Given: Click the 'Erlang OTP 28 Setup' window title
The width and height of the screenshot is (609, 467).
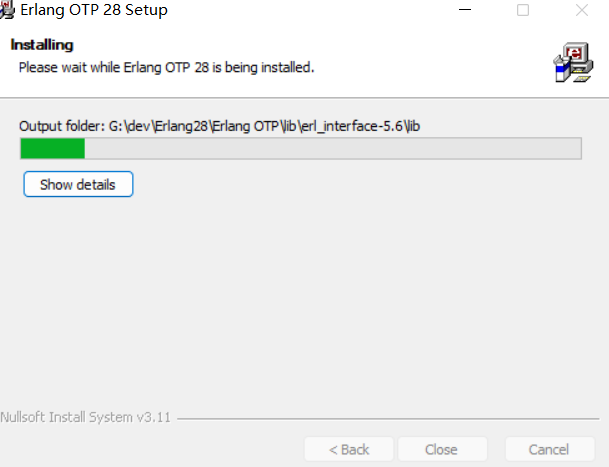Looking at the screenshot, I should click(x=94, y=10).
